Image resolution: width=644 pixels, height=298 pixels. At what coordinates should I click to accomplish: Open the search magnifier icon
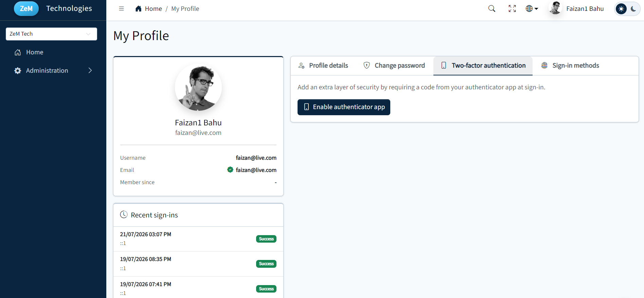491,8
